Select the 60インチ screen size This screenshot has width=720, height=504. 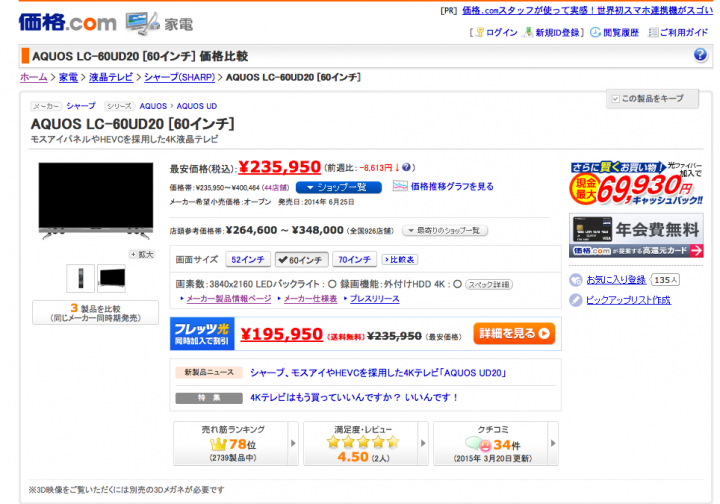pos(302,260)
